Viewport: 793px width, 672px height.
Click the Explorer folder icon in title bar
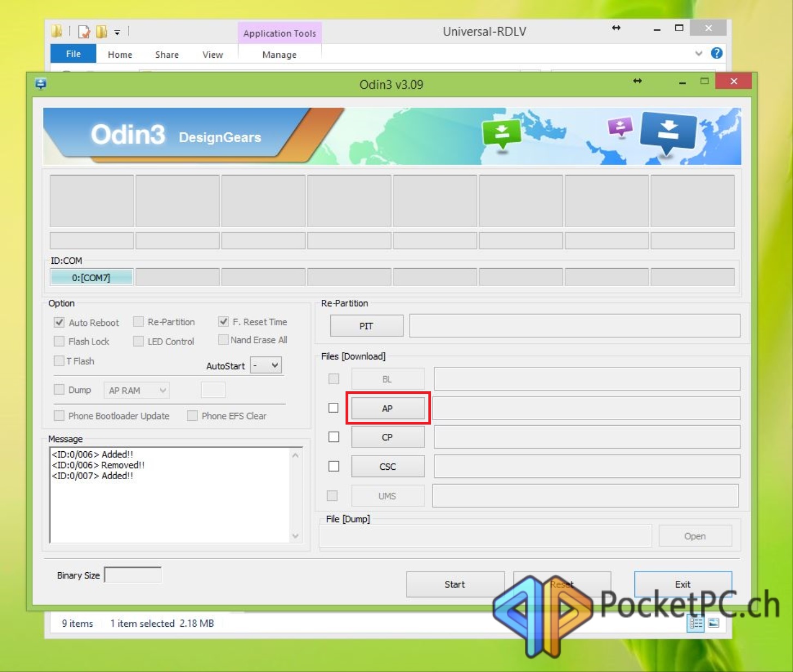57,31
